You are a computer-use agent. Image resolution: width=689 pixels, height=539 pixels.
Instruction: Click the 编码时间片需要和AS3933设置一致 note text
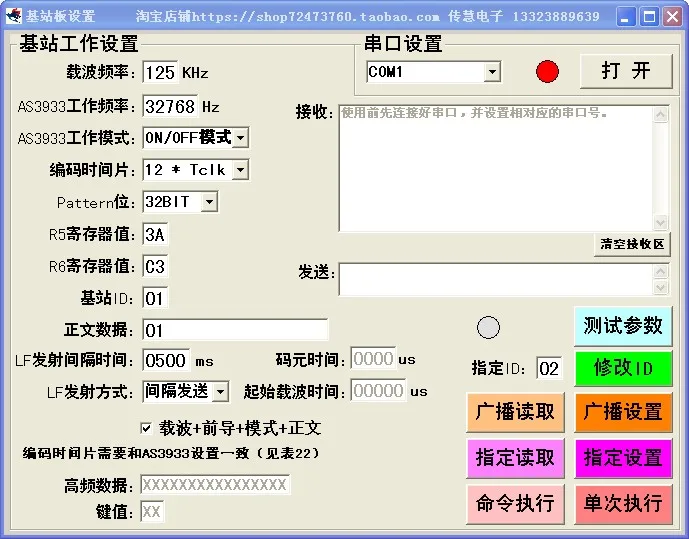170,453
